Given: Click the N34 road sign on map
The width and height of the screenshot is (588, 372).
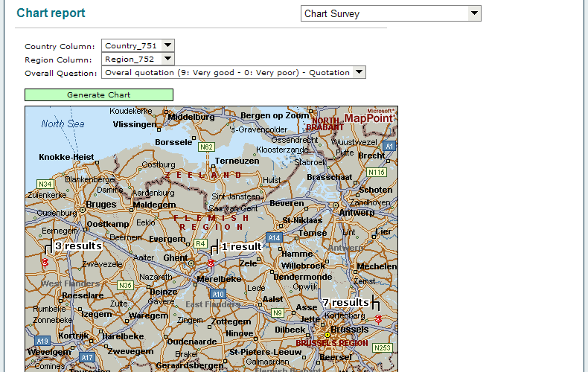Looking at the screenshot, I should pyautogui.click(x=45, y=184).
